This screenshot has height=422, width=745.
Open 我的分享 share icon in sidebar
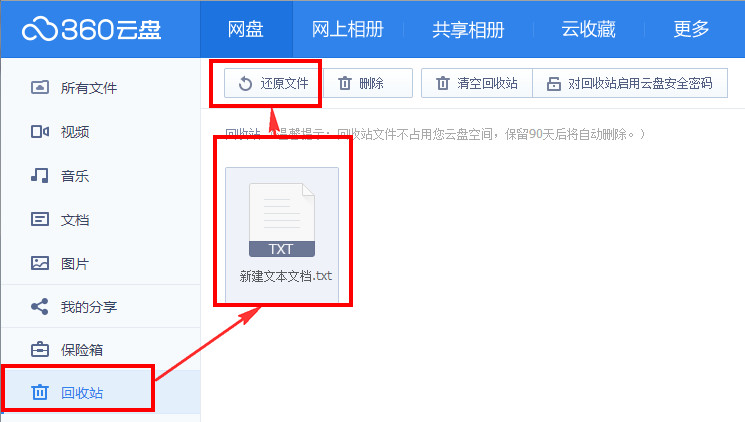[x=40, y=307]
